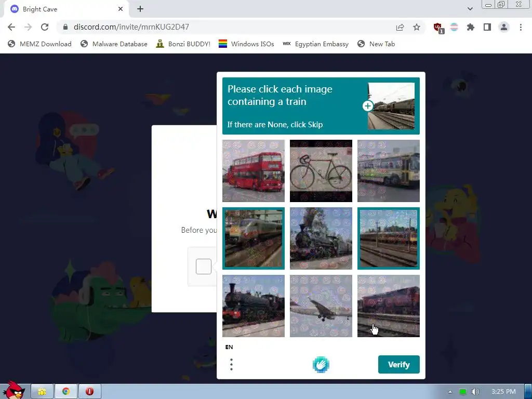Open the New Tab bookmark
This screenshot has height=399, width=532.
click(x=376, y=44)
